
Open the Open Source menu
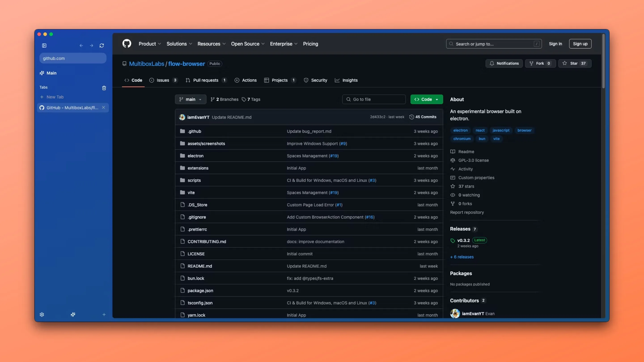pos(248,44)
